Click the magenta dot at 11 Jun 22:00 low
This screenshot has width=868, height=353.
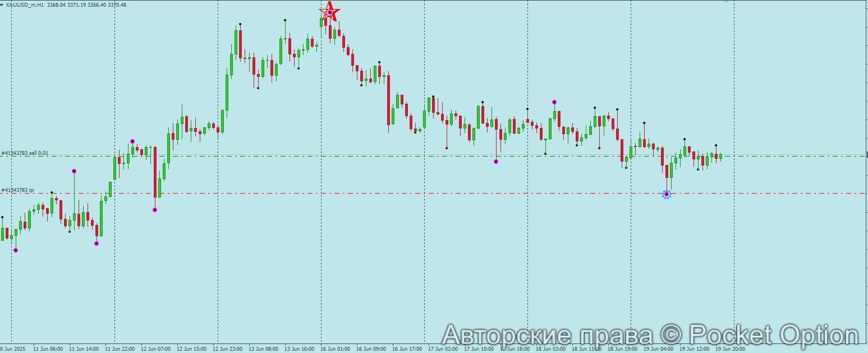coord(97,244)
